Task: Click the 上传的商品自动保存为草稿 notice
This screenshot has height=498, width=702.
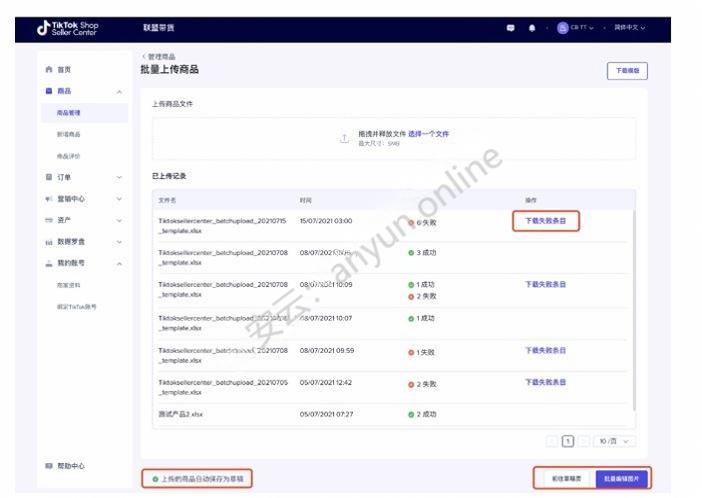Action: (197, 479)
